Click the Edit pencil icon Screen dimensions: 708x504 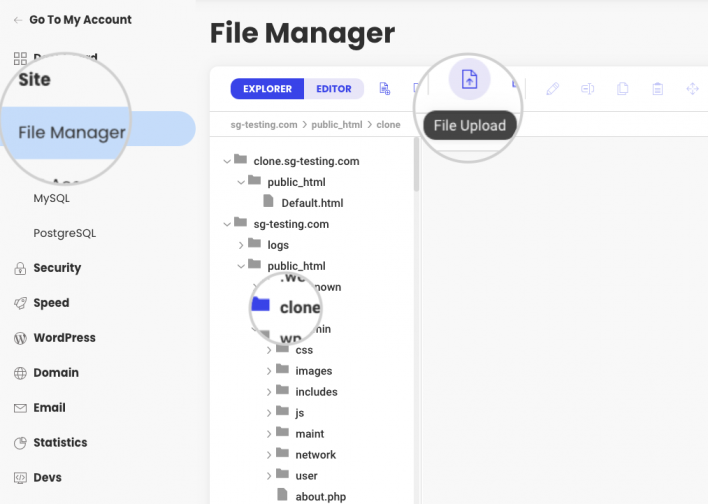point(553,89)
